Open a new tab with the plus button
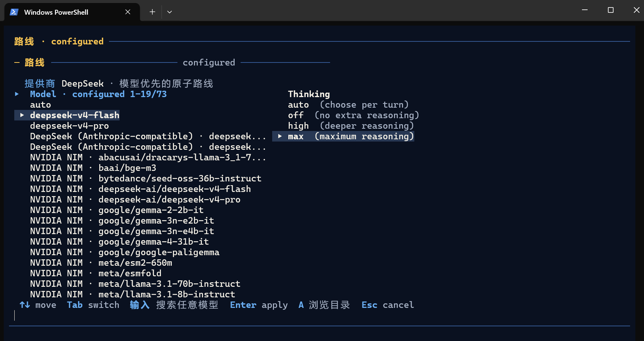The width and height of the screenshot is (644, 341). 152,12
